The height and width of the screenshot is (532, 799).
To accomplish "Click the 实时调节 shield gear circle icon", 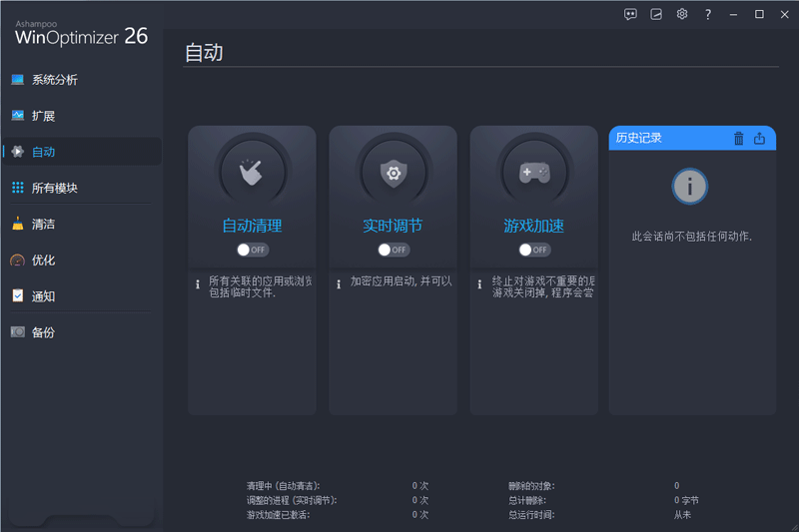I will (393, 173).
